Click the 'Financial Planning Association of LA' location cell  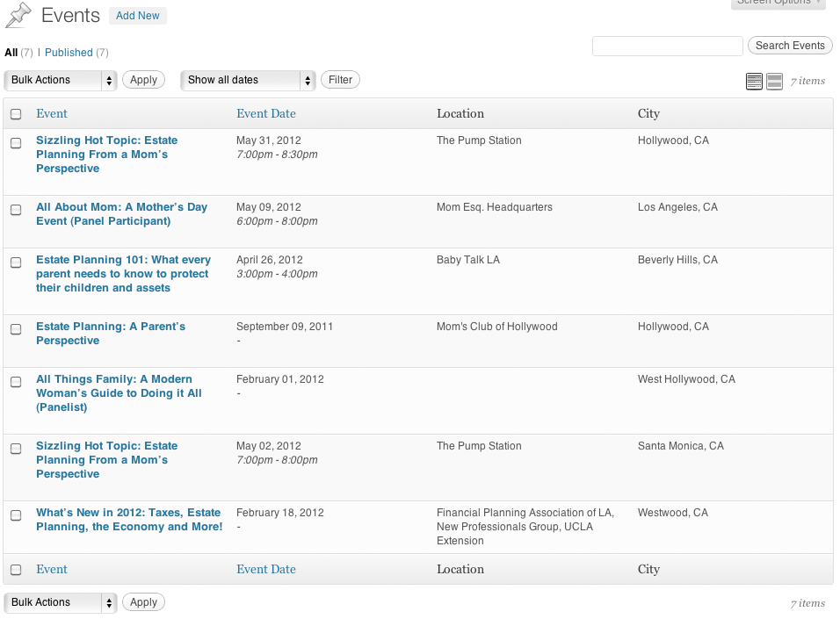(x=525, y=527)
